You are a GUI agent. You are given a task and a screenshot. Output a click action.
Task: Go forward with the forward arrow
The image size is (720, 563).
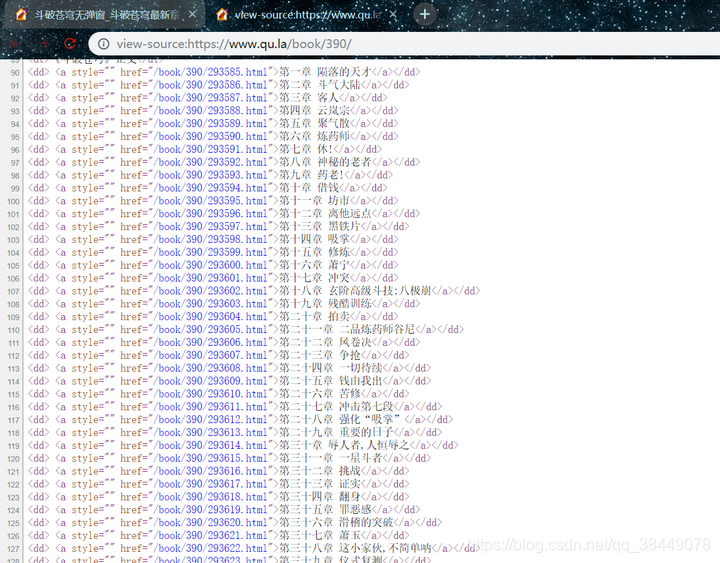(x=43, y=44)
